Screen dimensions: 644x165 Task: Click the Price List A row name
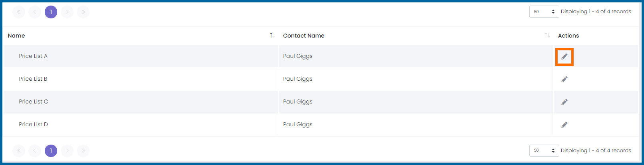coord(33,56)
